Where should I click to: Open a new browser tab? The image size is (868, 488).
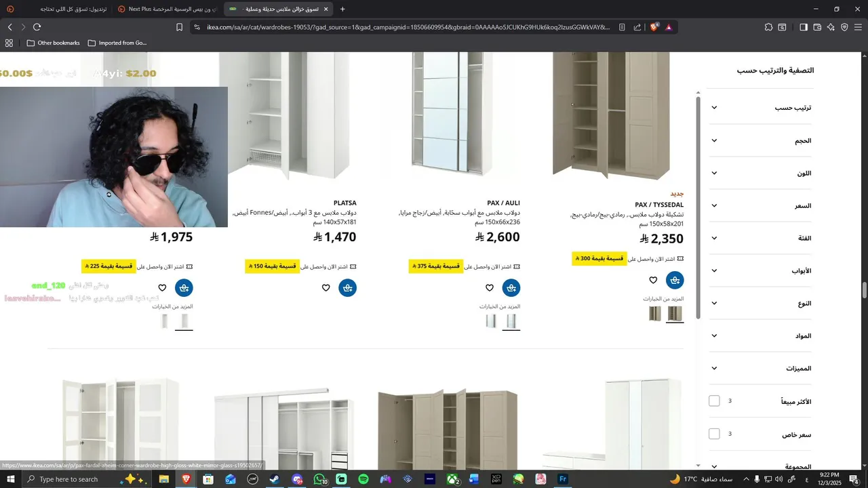(x=342, y=9)
